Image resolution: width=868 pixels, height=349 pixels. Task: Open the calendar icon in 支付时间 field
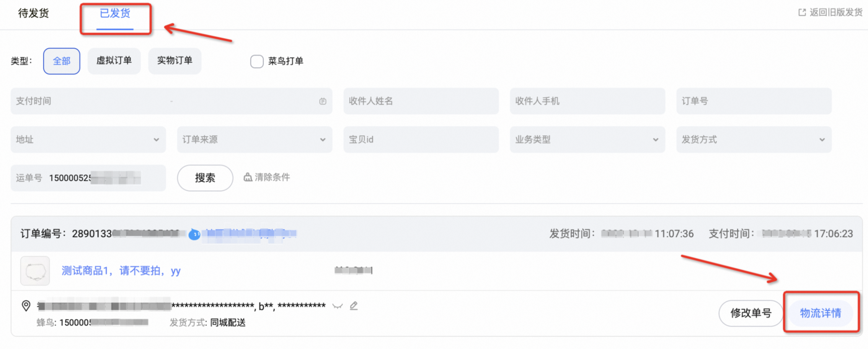pyautogui.click(x=323, y=101)
